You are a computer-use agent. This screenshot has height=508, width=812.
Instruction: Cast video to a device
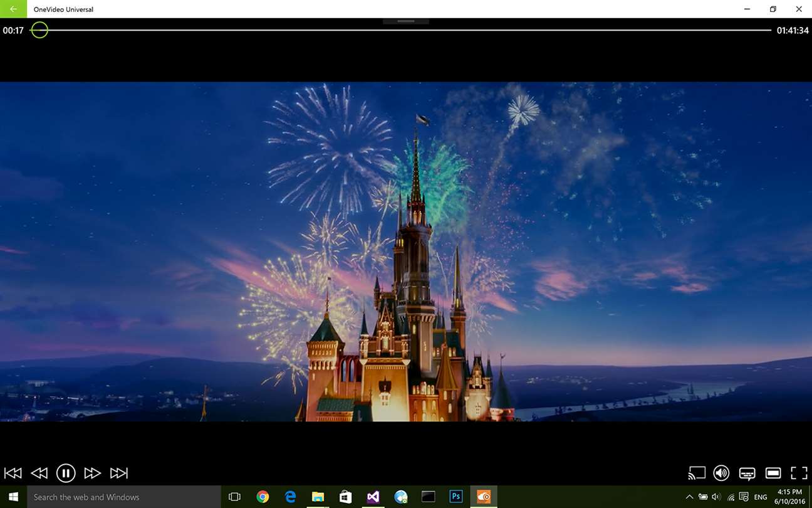[697, 473]
